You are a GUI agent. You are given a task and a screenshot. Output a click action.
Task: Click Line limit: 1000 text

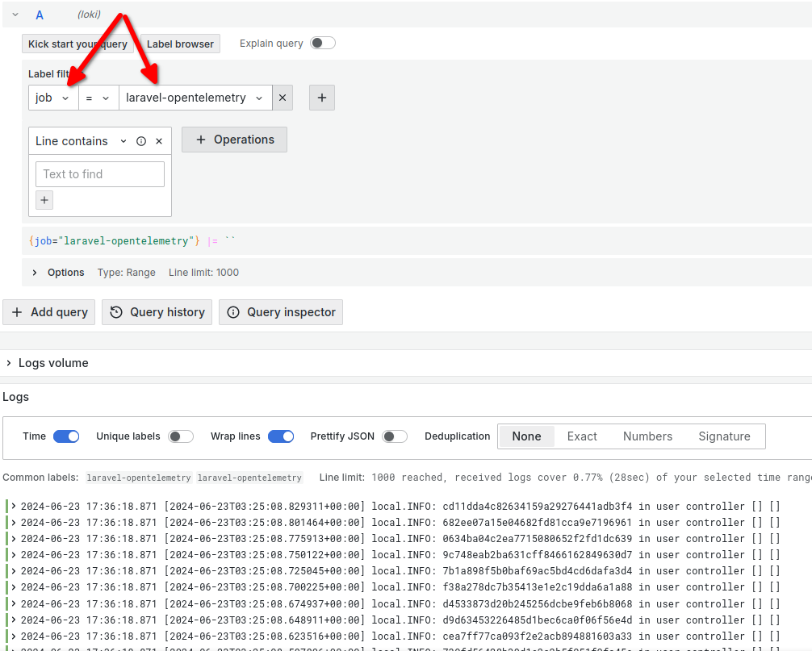pyautogui.click(x=203, y=273)
